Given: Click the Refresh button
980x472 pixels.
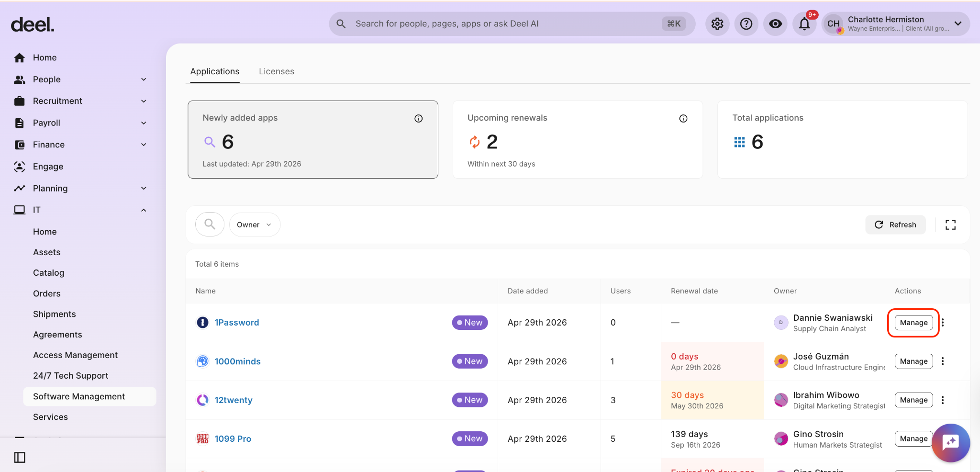Looking at the screenshot, I should click(895, 225).
